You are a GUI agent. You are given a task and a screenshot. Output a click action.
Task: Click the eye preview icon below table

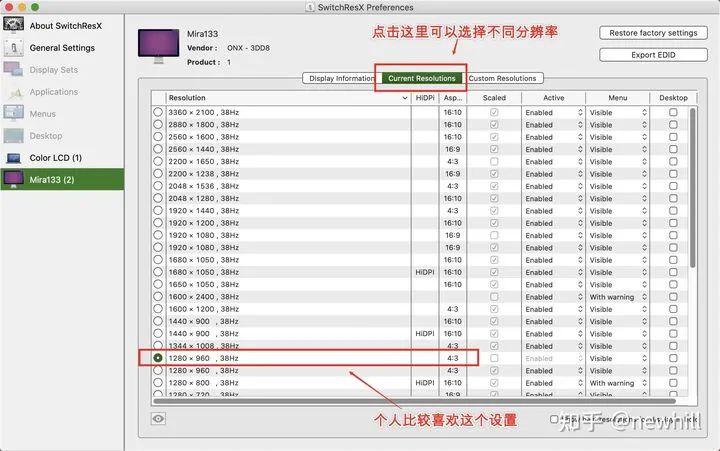158,419
